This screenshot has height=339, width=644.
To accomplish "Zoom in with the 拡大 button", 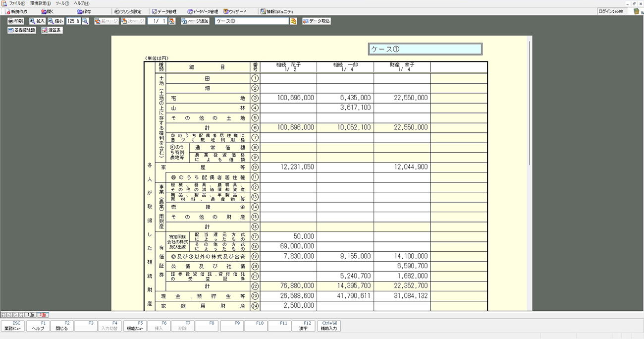I will click(x=37, y=21).
